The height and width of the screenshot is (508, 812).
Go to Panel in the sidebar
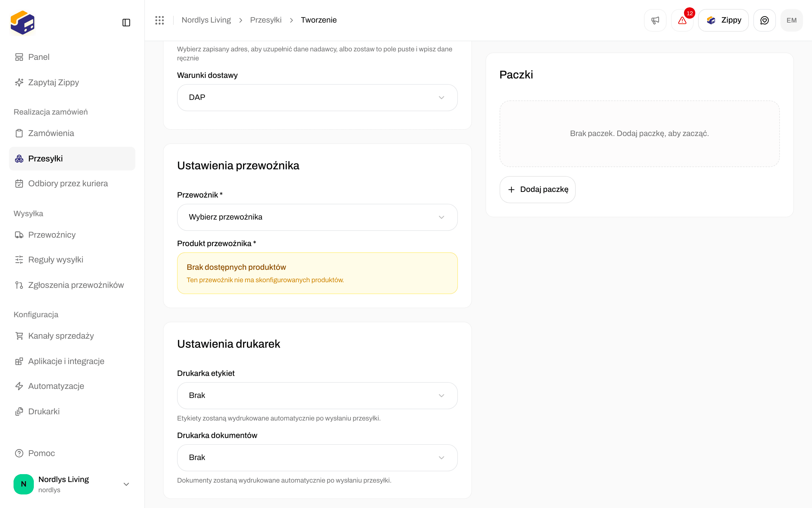click(x=72, y=57)
